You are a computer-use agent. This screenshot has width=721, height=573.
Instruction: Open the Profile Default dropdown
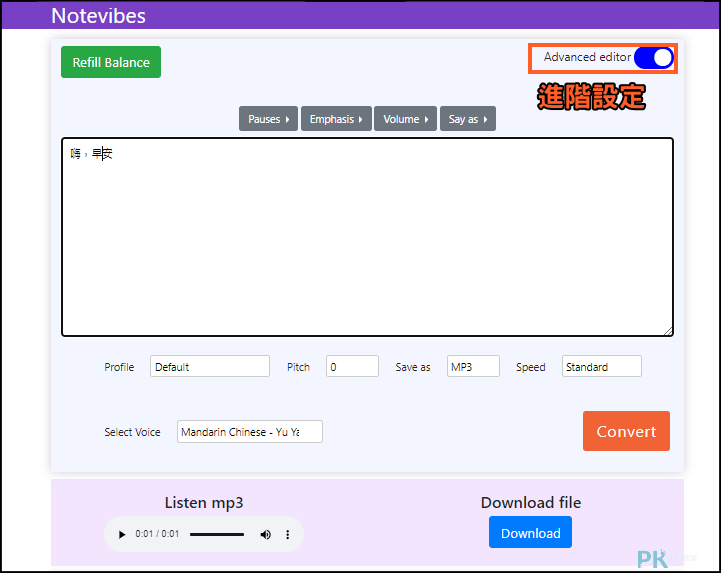(x=210, y=367)
